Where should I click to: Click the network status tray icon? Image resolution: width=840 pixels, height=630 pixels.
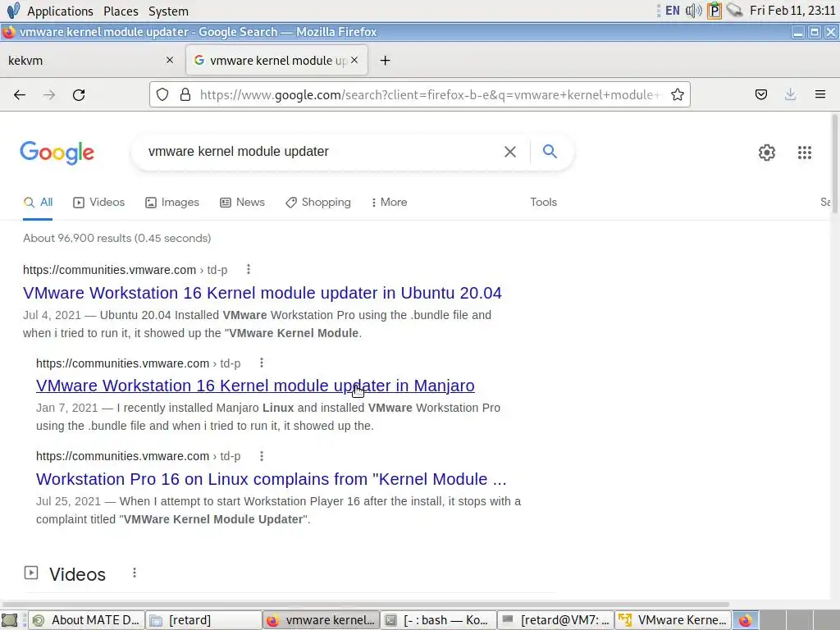pos(734,10)
